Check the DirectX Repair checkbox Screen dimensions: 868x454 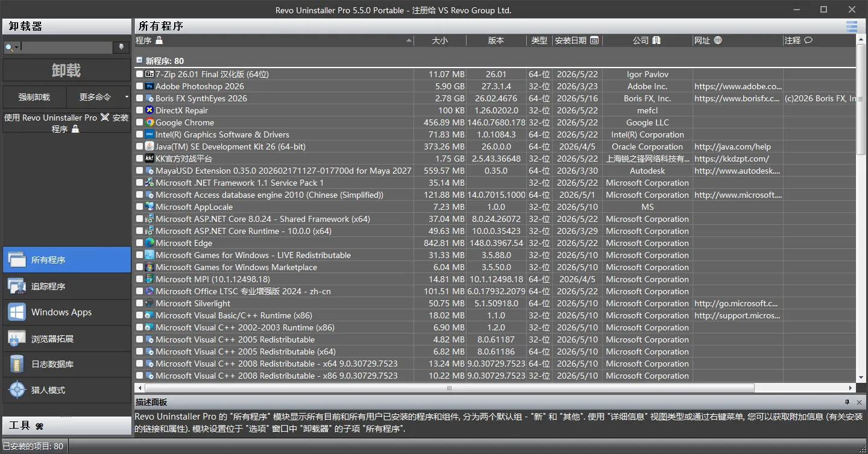[x=140, y=110]
